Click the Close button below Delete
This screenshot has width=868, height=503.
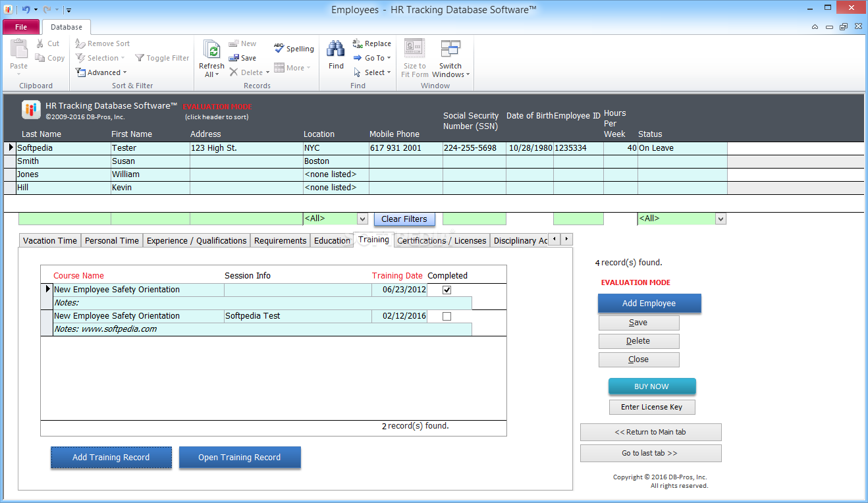click(639, 359)
